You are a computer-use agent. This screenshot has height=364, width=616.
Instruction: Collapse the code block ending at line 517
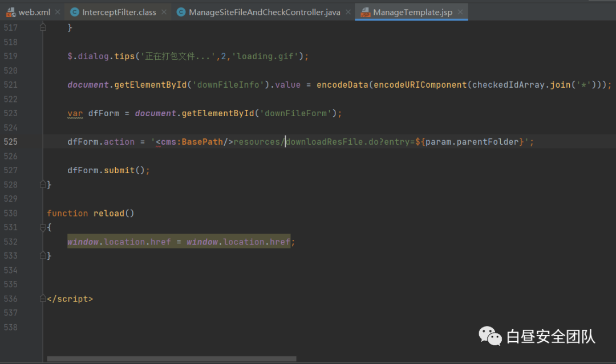pos(43,27)
